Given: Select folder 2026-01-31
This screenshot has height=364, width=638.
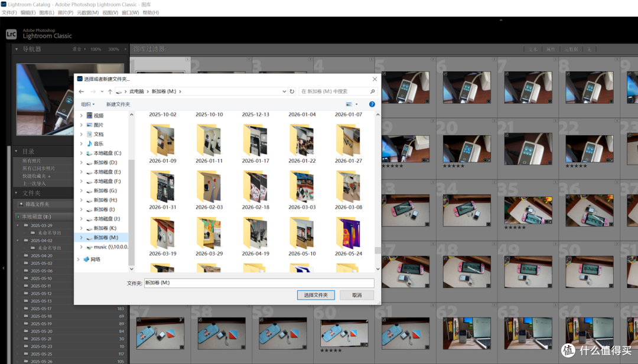Looking at the screenshot, I should (x=163, y=190).
